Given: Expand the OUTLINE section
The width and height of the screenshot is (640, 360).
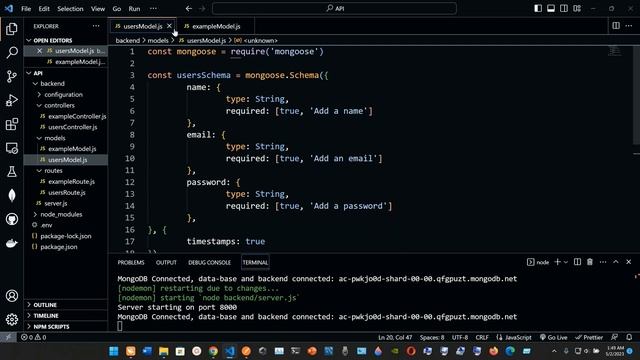Looking at the screenshot, I should (x=45, y=305).
